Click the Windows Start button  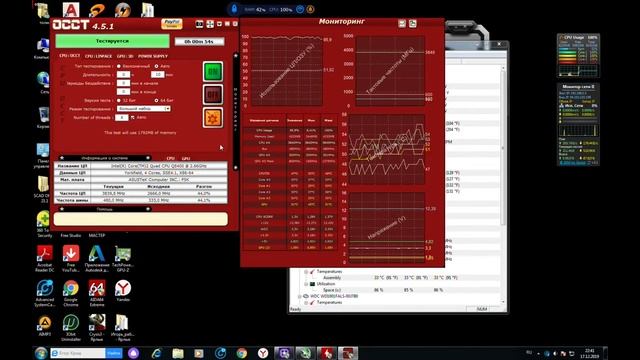(x=40, y=353)
